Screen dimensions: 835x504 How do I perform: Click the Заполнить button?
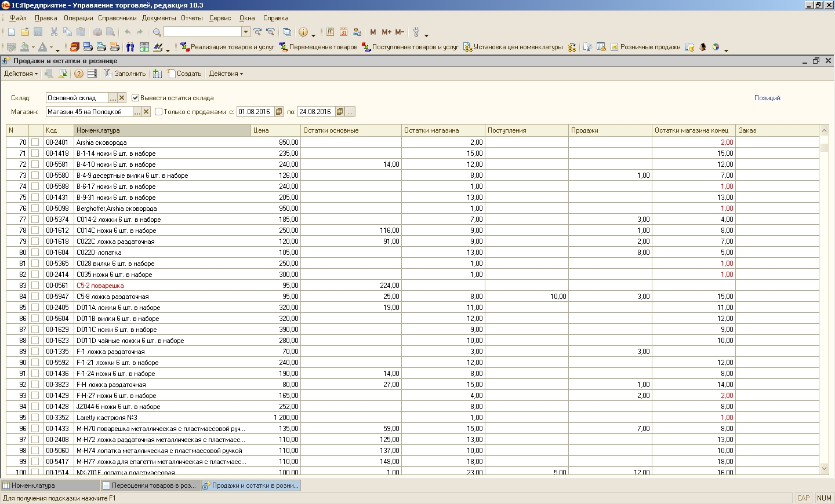125,74
